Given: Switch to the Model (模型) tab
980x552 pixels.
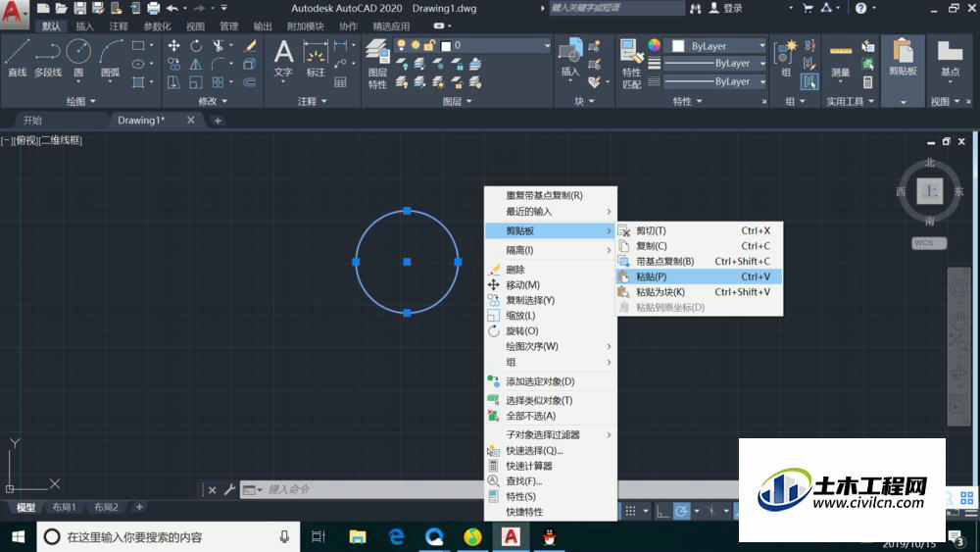Looking at the screenshot, I should click(25, 507).
